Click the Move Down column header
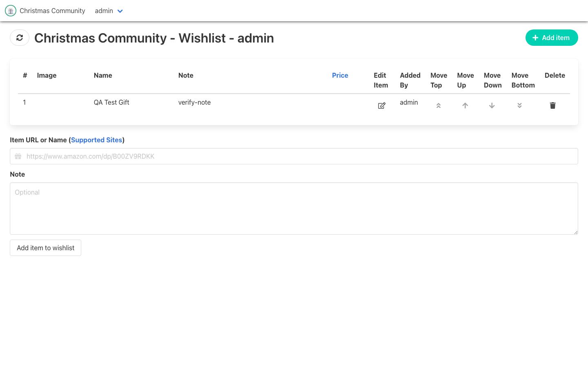The image size is (588, 368). tap(493, 80)
